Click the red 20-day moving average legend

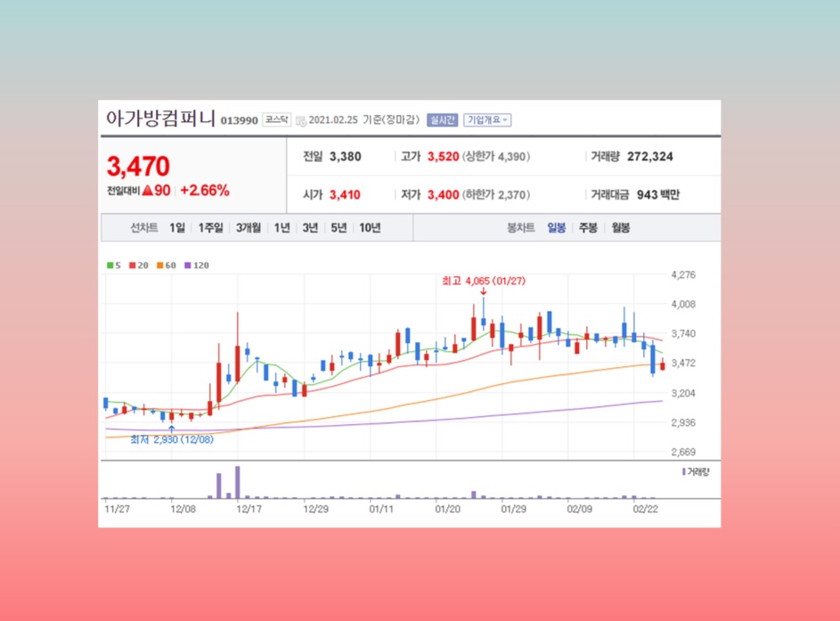[139, 266]
